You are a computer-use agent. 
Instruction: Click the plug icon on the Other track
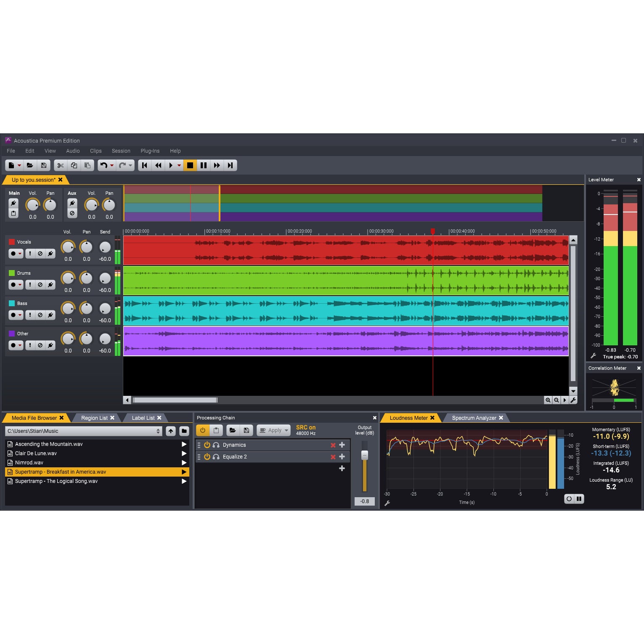click(50, 345)
